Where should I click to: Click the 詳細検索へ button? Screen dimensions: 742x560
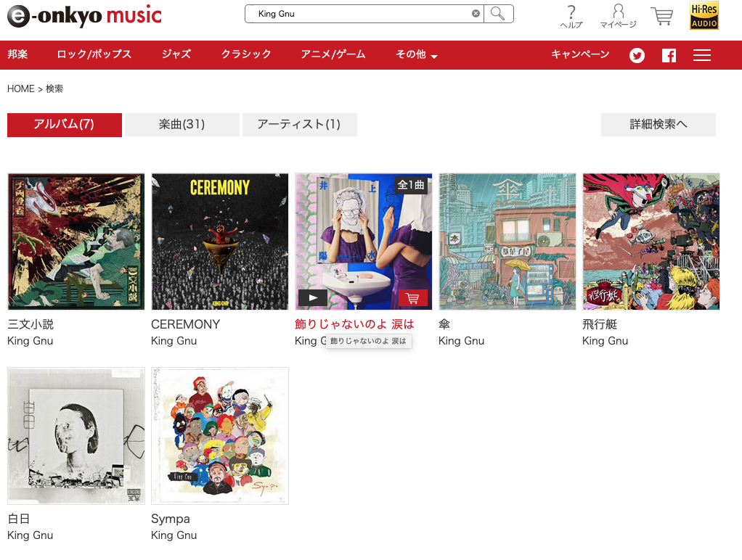[x=659, y=124]
